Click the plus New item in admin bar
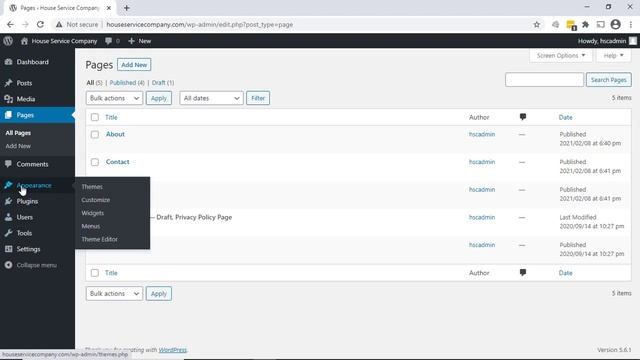640x360 pixels. [140, 41]
